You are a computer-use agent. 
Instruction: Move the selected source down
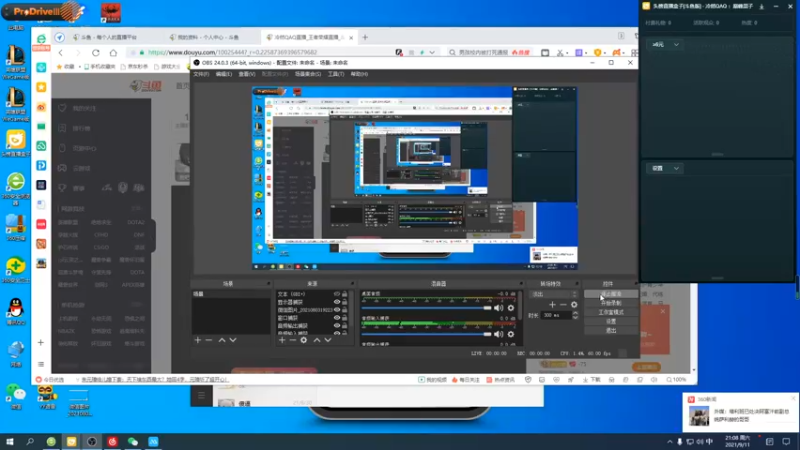point(328,340)
